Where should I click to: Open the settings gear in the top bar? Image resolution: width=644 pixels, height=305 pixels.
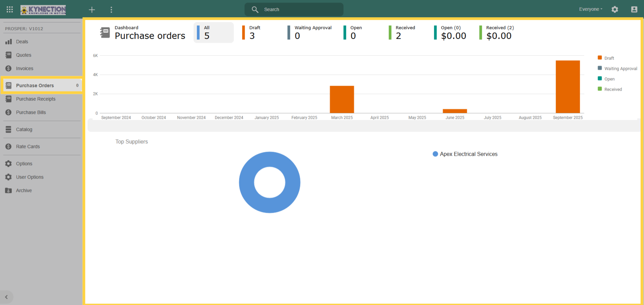[615, 9]
